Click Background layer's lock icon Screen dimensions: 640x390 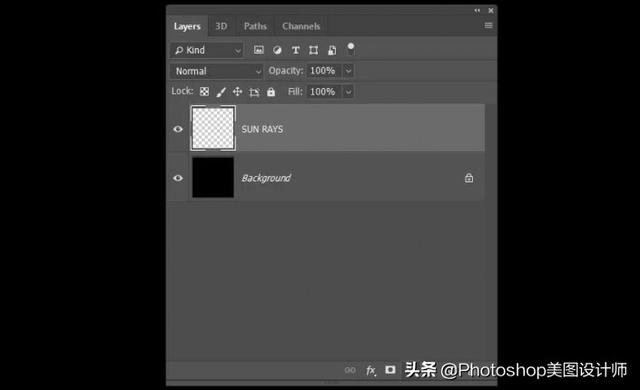469,177
